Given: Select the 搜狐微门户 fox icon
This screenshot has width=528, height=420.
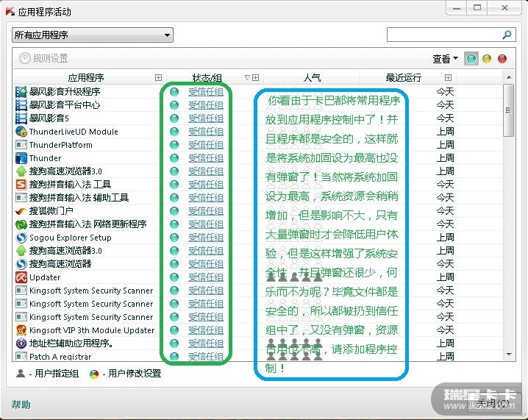Looking at the screenshot, I should [21, 211].
